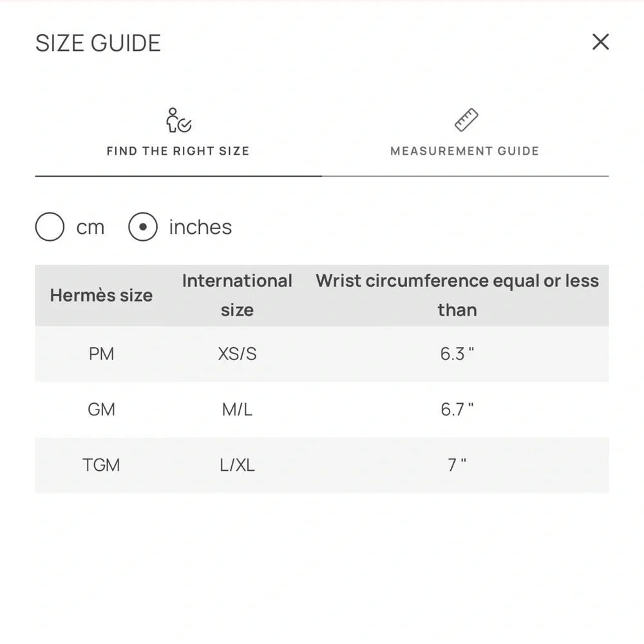The width and height of the screenshot is (644, 644).
Task: Click the PM size cell
Action: pos(101,354)
